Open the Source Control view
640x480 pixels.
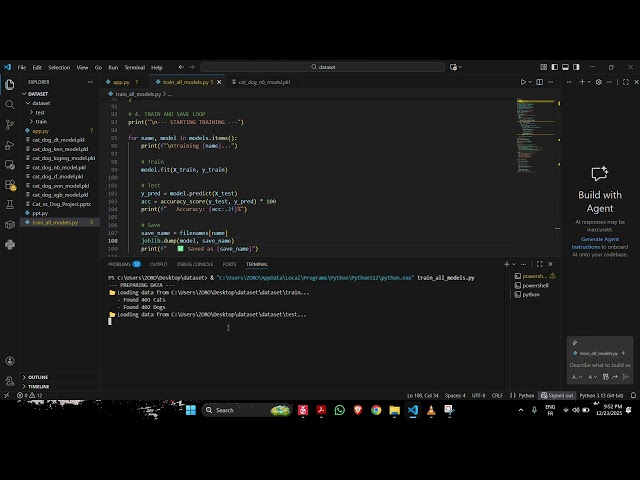pyautogui.click(x=10, y=124)
